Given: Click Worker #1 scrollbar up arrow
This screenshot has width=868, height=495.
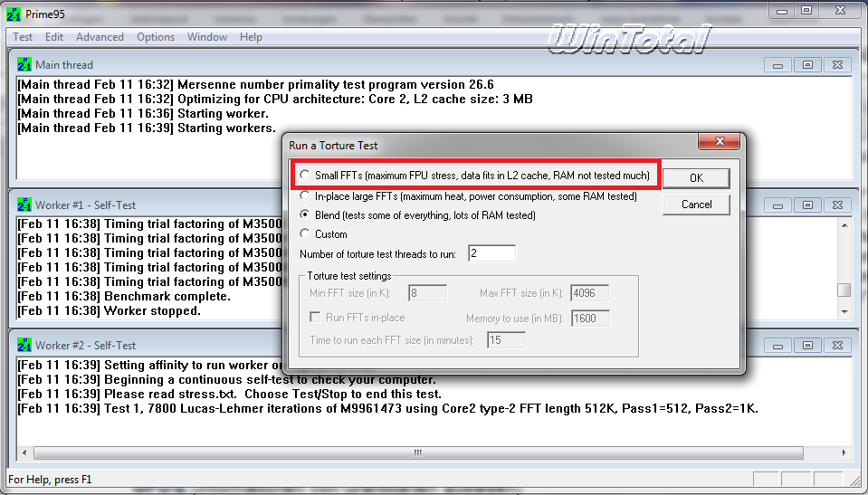Looking at the screenshot, I should (x=844, y=224).
